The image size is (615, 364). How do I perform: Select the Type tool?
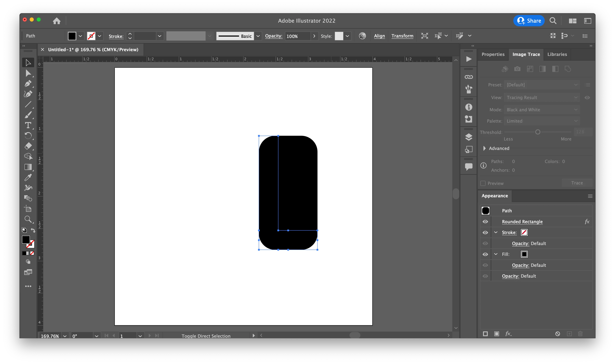tap(28, 125)
